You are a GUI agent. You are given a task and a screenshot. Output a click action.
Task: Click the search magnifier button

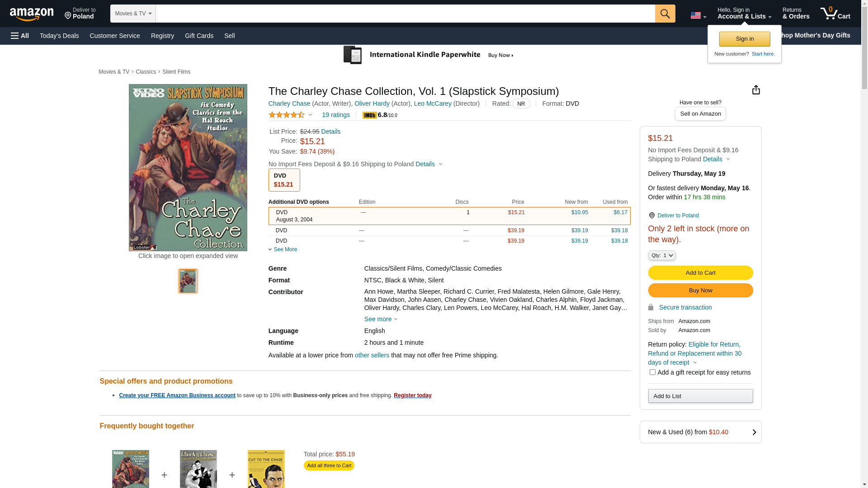pos(665,14)
